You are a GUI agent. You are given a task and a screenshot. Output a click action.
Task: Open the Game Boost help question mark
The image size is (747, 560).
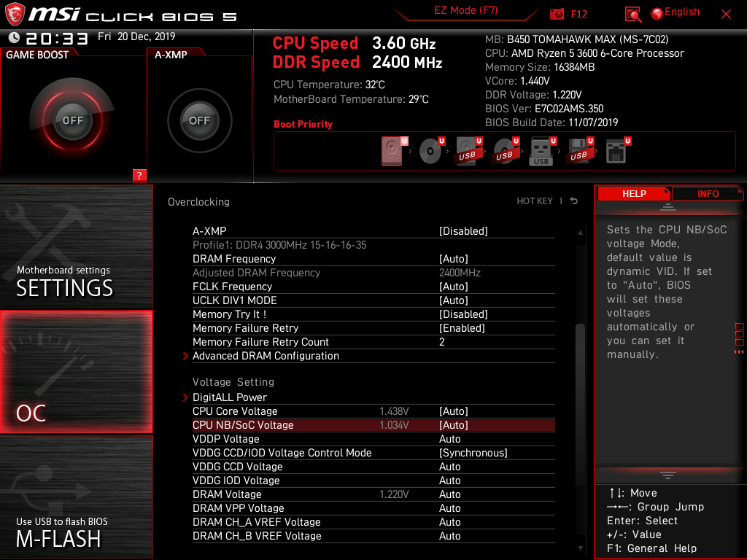click(139, 175)
